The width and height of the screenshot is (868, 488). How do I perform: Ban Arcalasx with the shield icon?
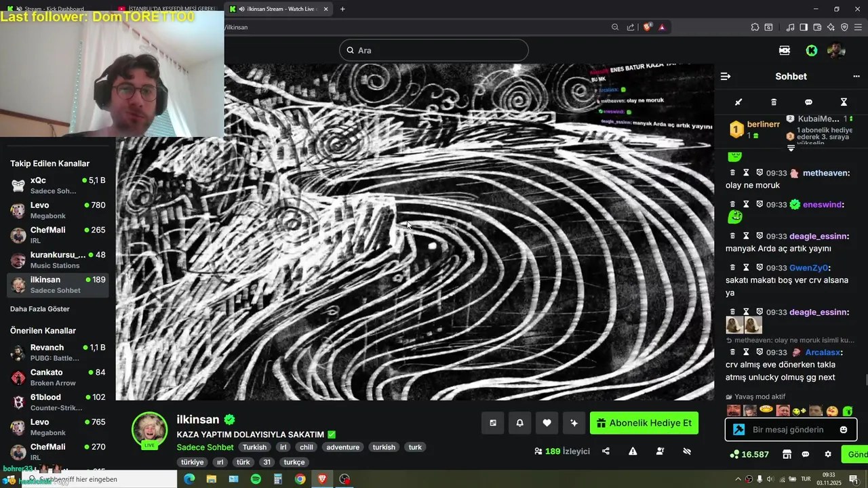(x=759, y=352)
